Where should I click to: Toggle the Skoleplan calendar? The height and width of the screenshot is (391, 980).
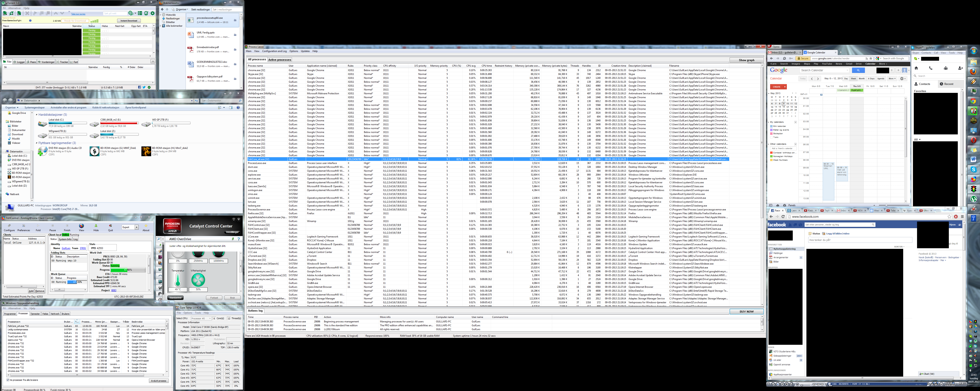pyautogui.click(x=772, y=134)
